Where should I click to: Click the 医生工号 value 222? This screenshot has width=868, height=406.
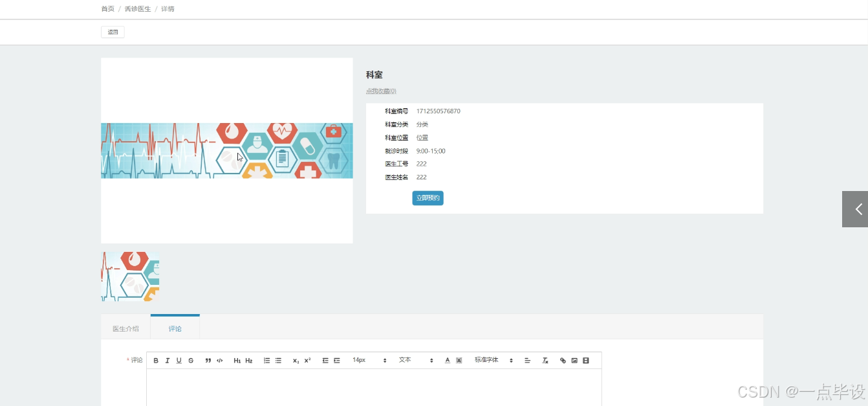422,164
